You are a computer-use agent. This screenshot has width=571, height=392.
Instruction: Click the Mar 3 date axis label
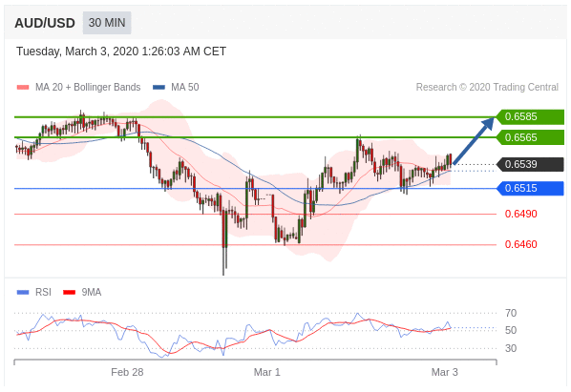[445, 372]
